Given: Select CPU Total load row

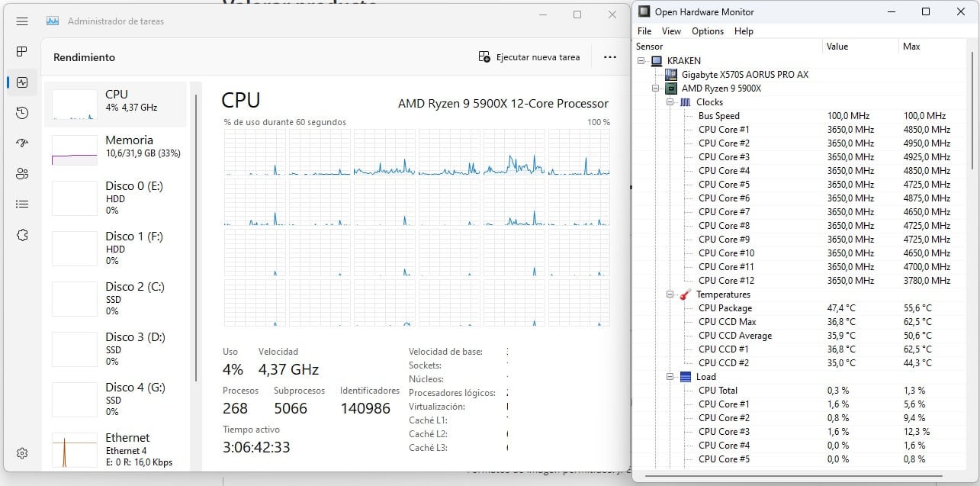Looking at the screenshot, I should 802,391.
